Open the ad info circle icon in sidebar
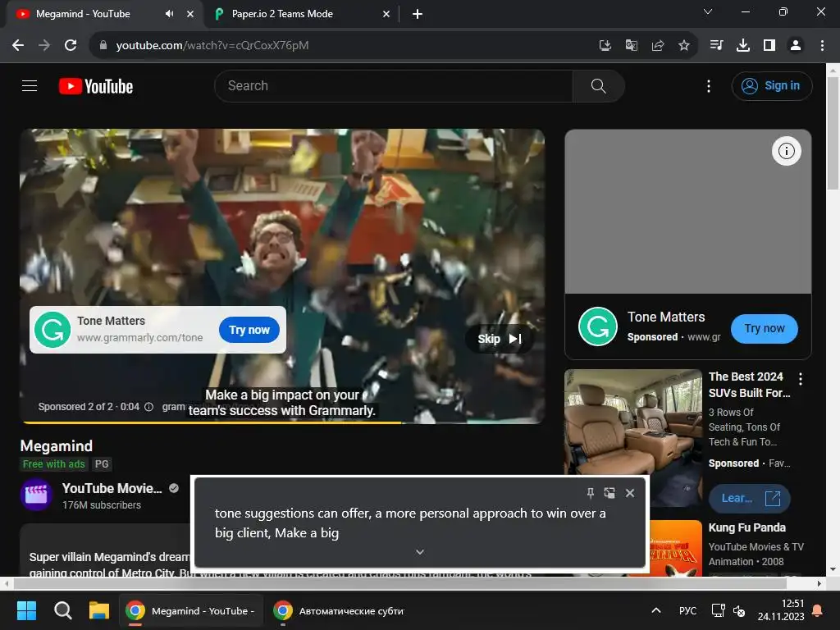 tap(786, 151)
